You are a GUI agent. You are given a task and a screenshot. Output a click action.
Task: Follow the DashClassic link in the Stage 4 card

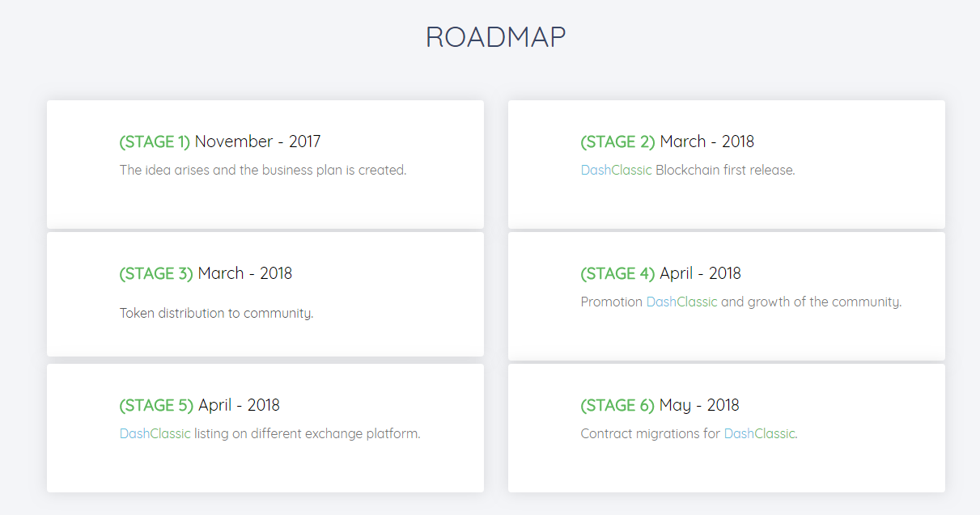pyautogui.click(x=681, y=302)
